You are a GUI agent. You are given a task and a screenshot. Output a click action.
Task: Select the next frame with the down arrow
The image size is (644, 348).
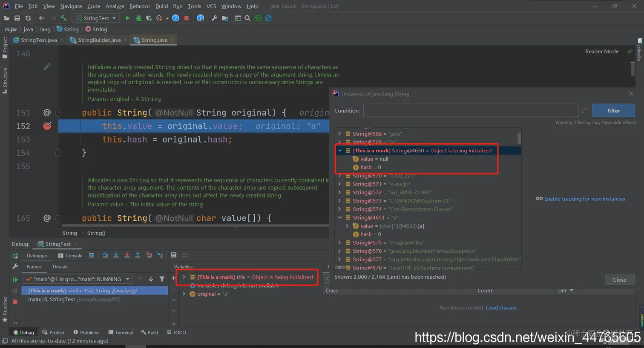tap(151, 279)
